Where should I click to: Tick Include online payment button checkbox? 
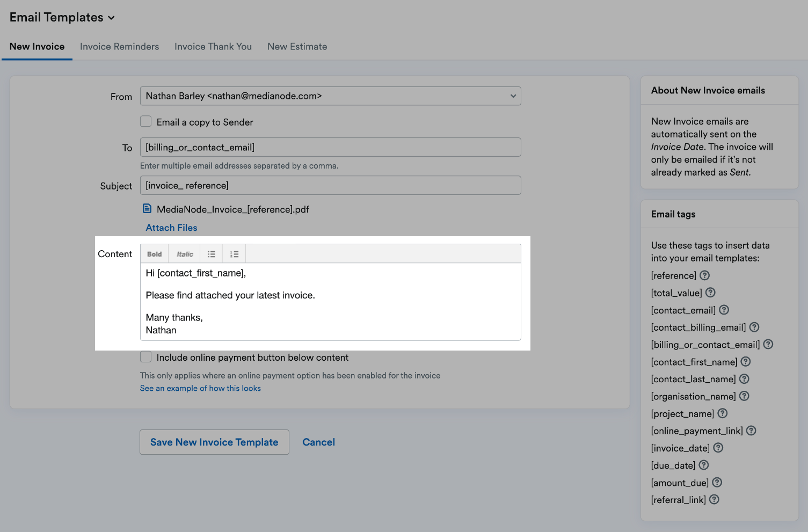(146, 357)
